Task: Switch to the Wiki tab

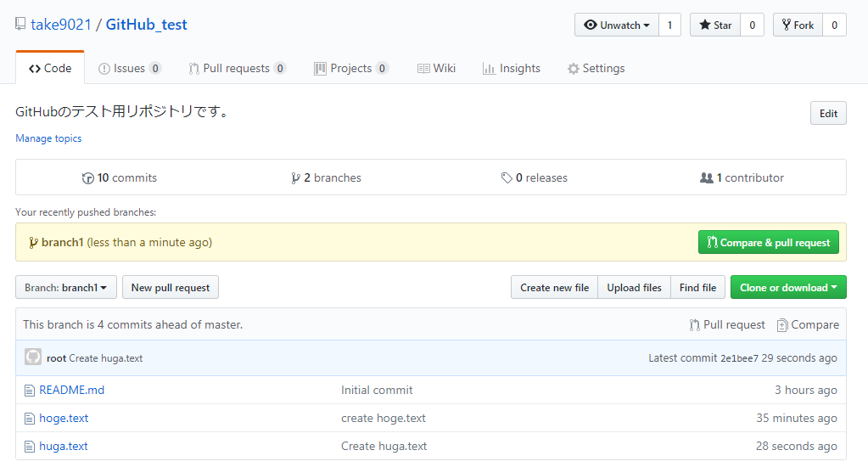Action: (436, 68)
